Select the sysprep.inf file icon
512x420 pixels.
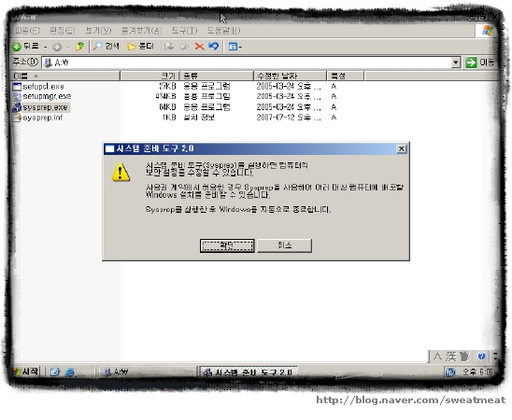(17, 118)
